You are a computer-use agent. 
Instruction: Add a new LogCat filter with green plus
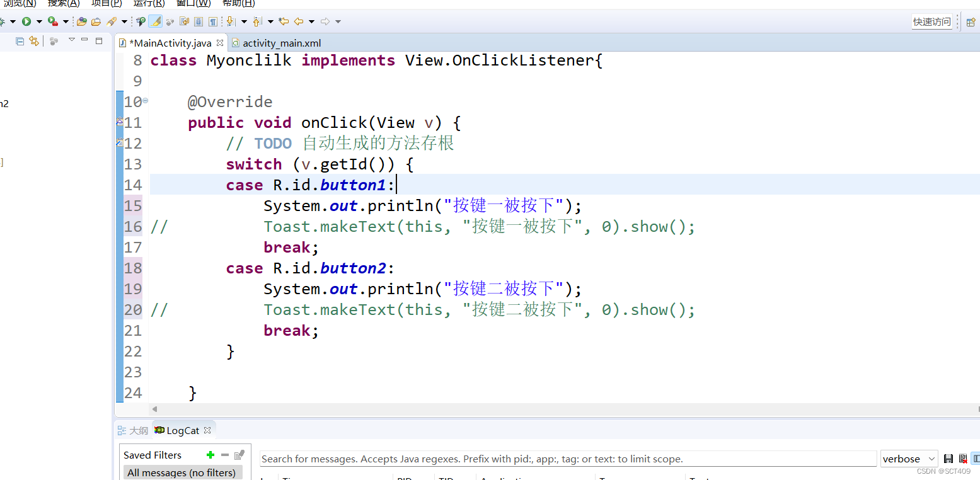(210, 455)
